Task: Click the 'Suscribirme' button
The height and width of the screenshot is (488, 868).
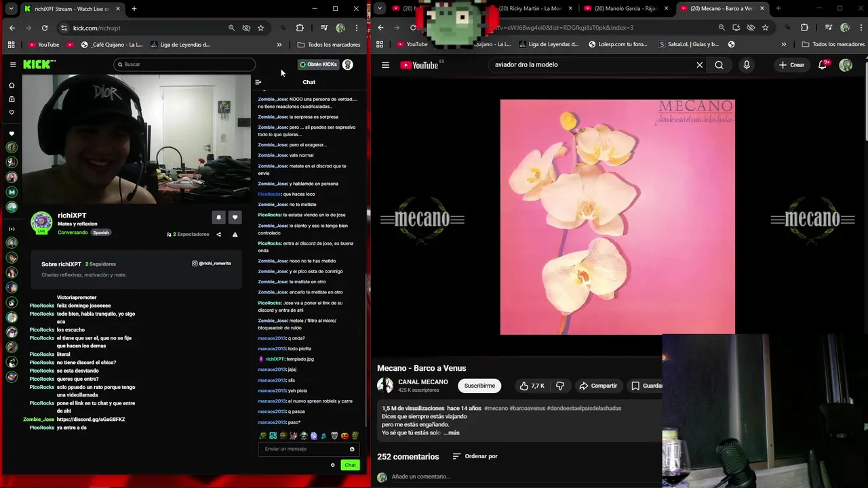Action: 479,386
